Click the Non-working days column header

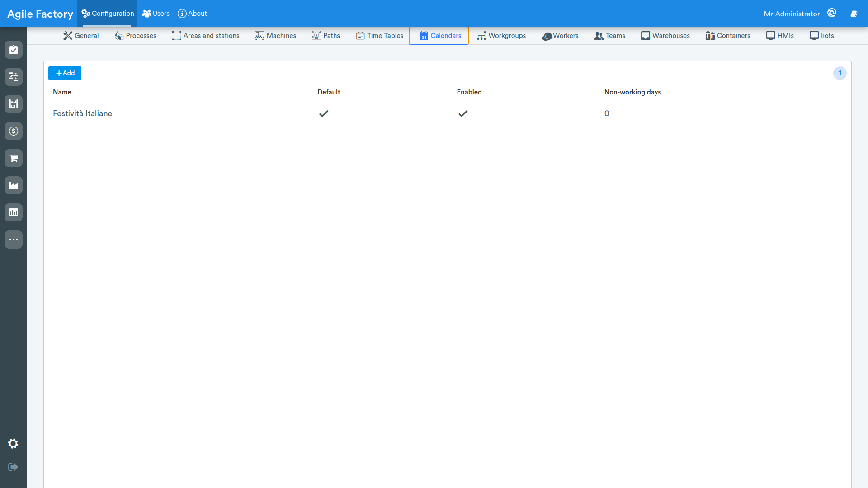pos(632,92)
